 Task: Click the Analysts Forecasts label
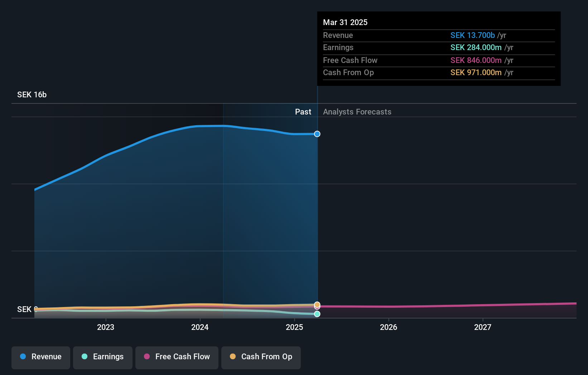pos(357,112)
